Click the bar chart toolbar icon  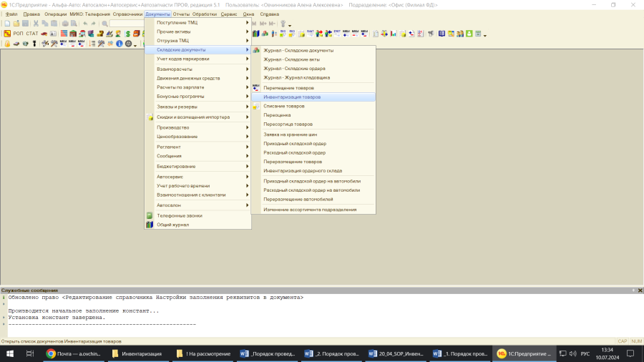coord(394,34)
